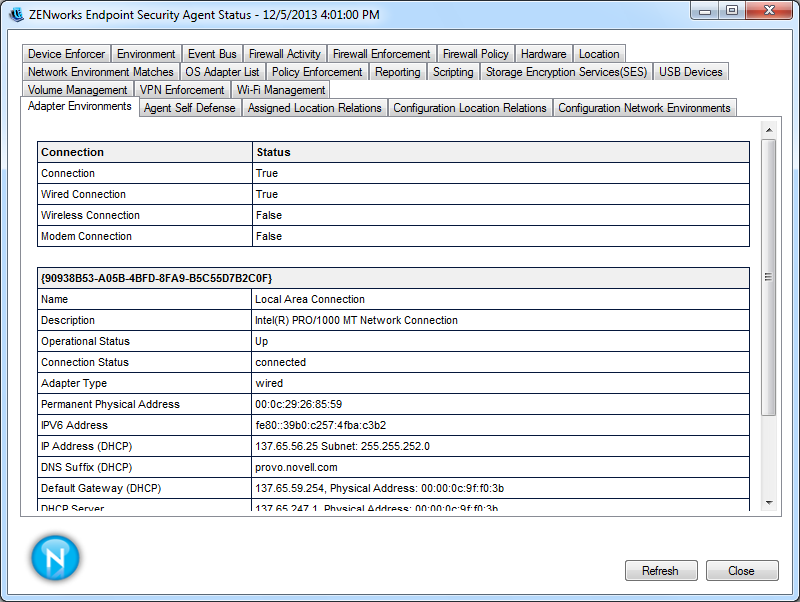Click the vertical scrollbar thumb
This screenshot has width=800, height=602.
[x=769, y=277]
